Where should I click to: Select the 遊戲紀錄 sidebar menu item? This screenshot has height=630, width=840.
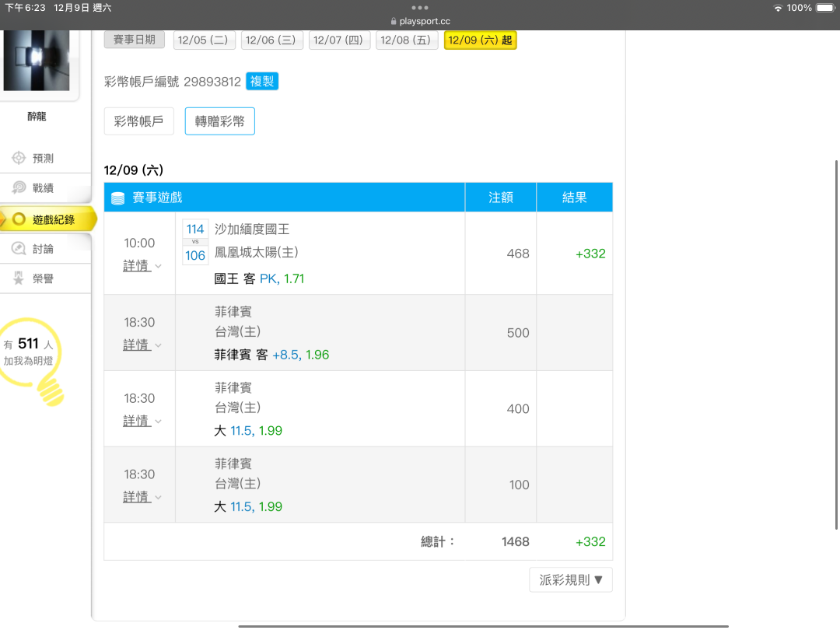click(48, 219)
